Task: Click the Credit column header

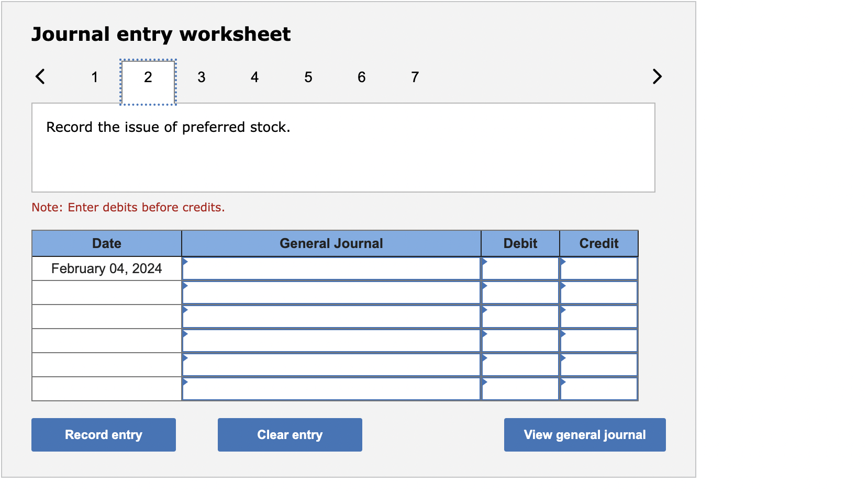Action: (599, 243)
